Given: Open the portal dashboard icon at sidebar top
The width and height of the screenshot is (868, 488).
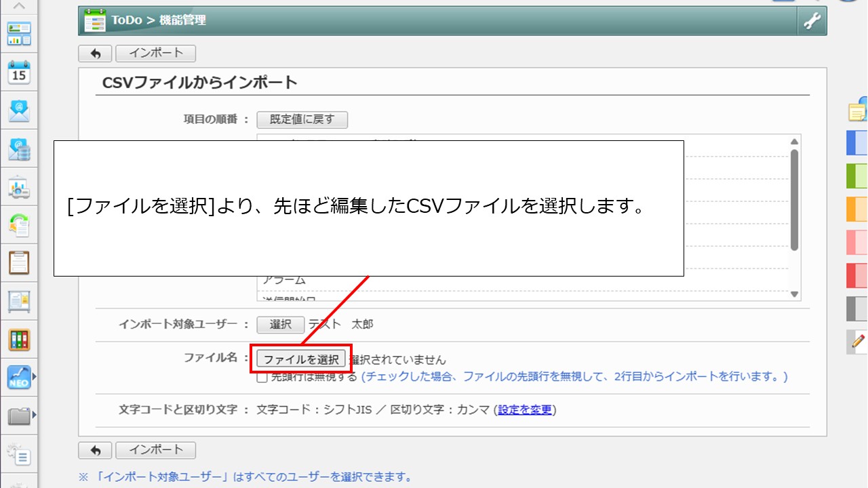Looking at the screenshot, I should coord(19,33).
